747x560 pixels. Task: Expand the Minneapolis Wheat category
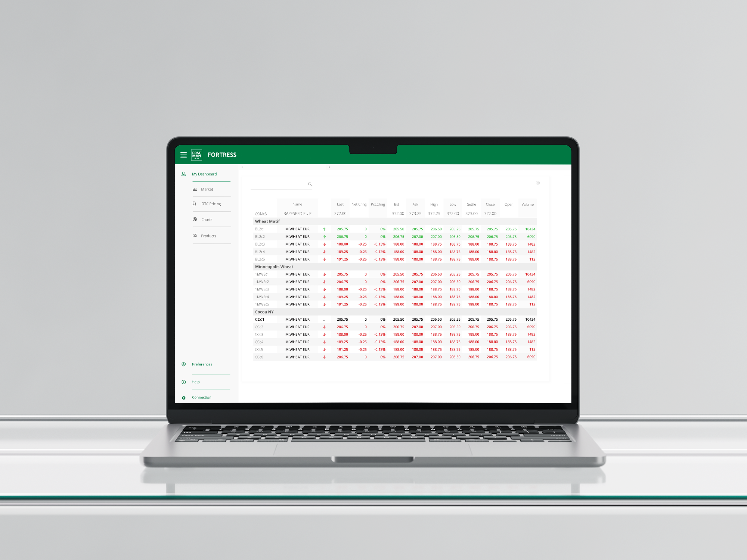(272, 267)
